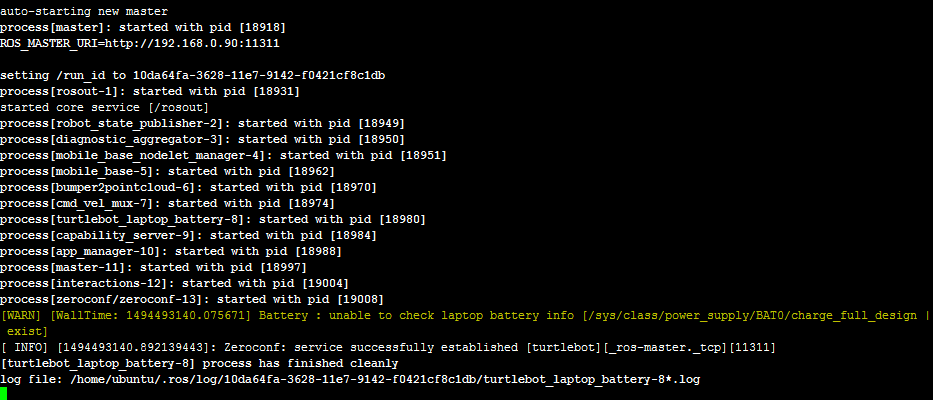Click the log file path line
The image size is (933, 400).
pos(350,379)
